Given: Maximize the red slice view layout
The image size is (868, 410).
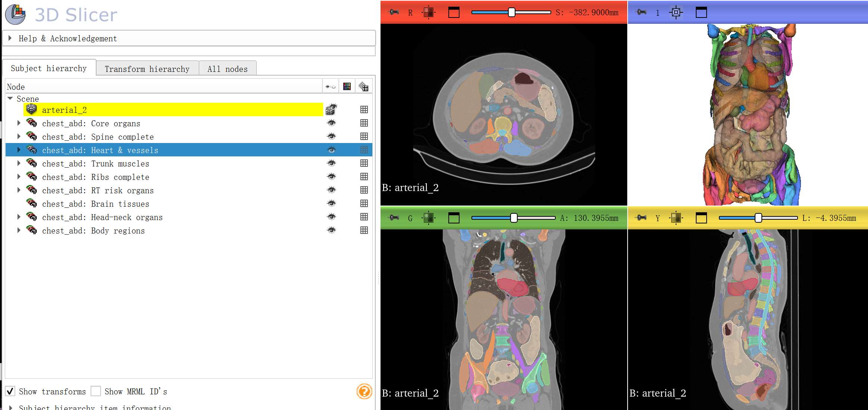Looking at the screenshot, I should pos(454,12).
